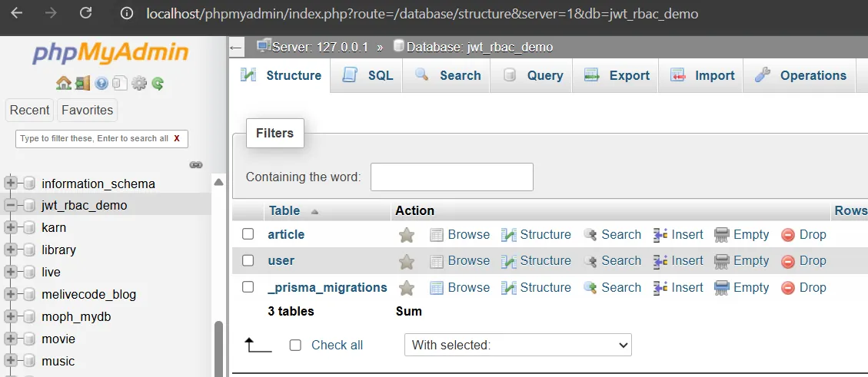Collapse the jwt_rbac_demo database tree
The image size is (868, 377).
[11, 206]
